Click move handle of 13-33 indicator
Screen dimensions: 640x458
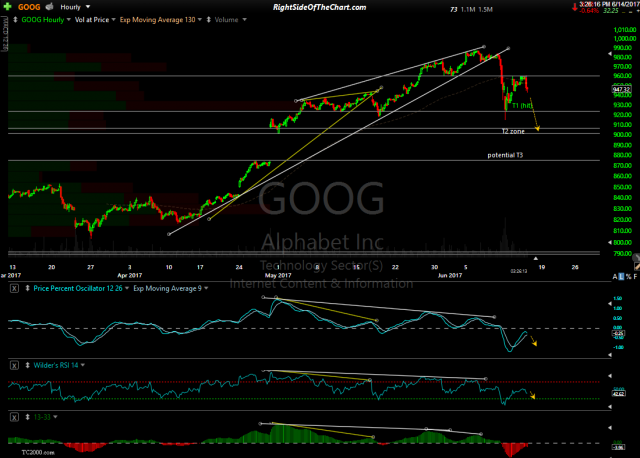pyautogui.click(x=27, y=417)
